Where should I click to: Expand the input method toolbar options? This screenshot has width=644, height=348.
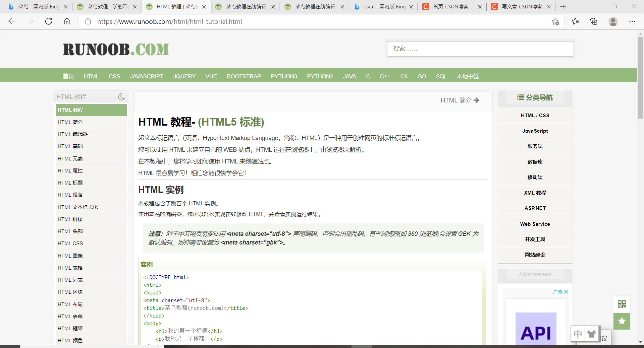(x=591, y=334)
